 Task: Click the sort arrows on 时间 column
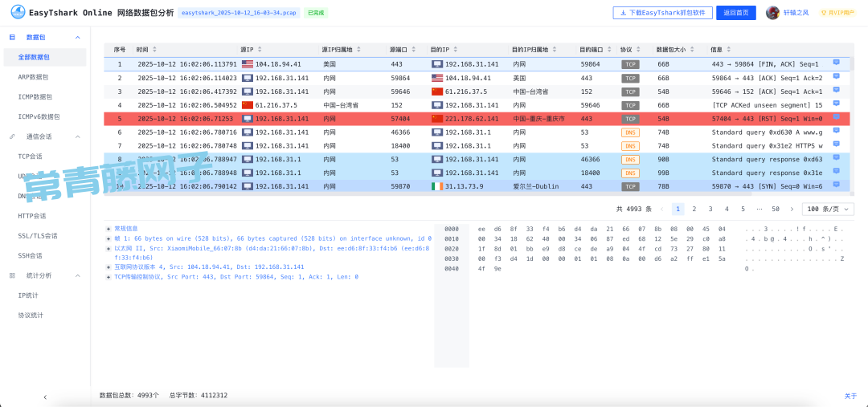(x=154, y=50)
